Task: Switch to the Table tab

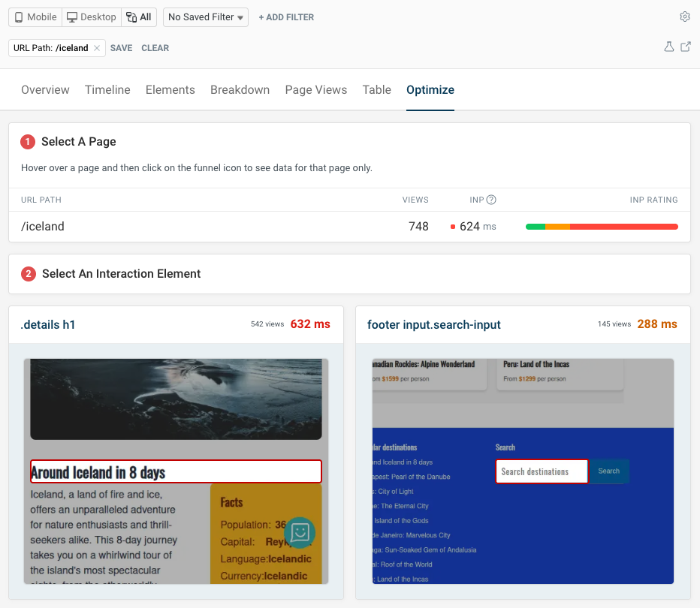Action: point(376,89)
